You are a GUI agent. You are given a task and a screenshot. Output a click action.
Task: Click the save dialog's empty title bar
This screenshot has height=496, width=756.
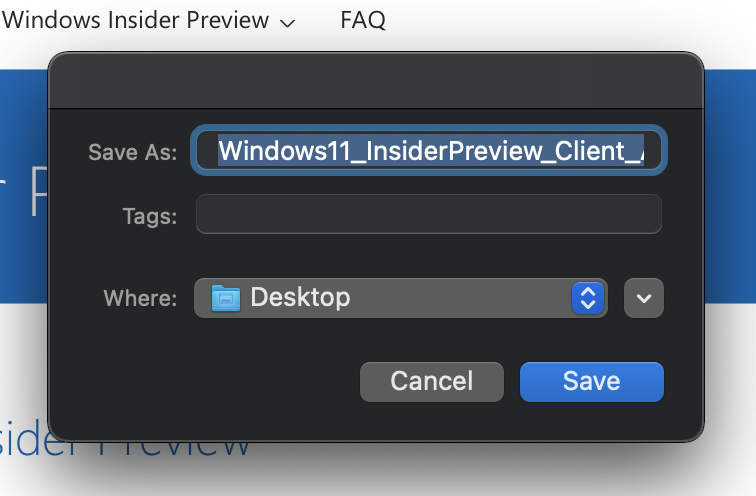pos(376,80)
